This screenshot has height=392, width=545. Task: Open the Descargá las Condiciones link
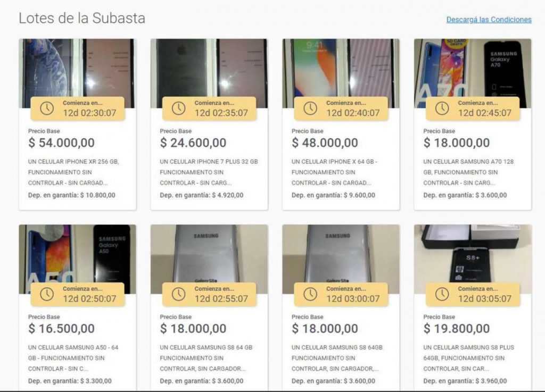click(489, 20)
